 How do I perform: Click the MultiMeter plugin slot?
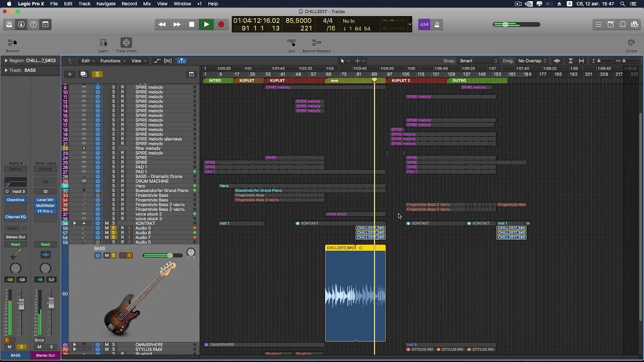pyautogui.click(x=45, y=206)
